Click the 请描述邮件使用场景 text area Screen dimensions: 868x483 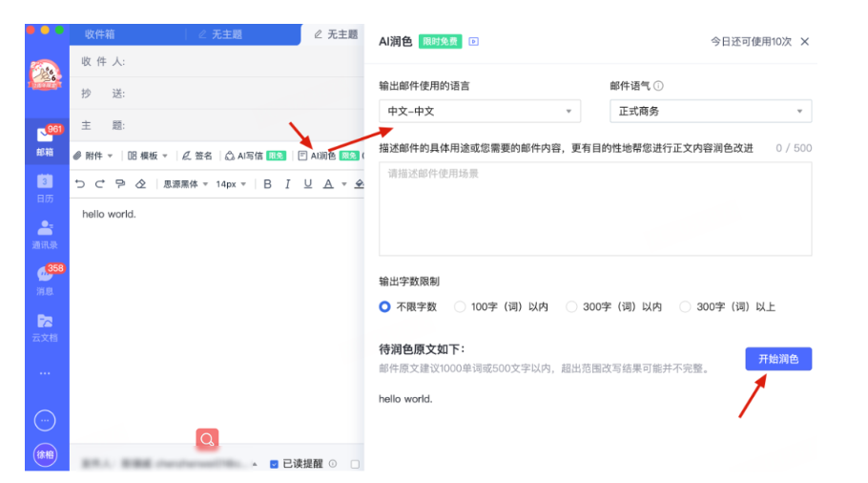[x=595, y=209]
